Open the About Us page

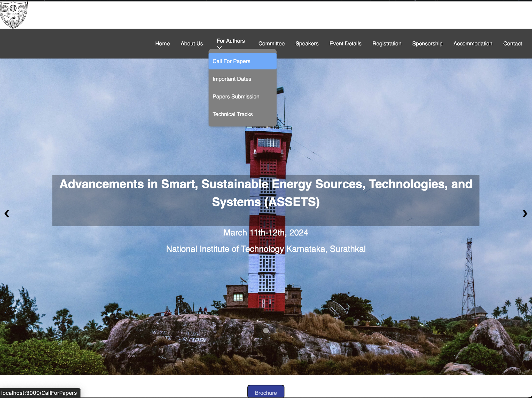pos(192,44)
